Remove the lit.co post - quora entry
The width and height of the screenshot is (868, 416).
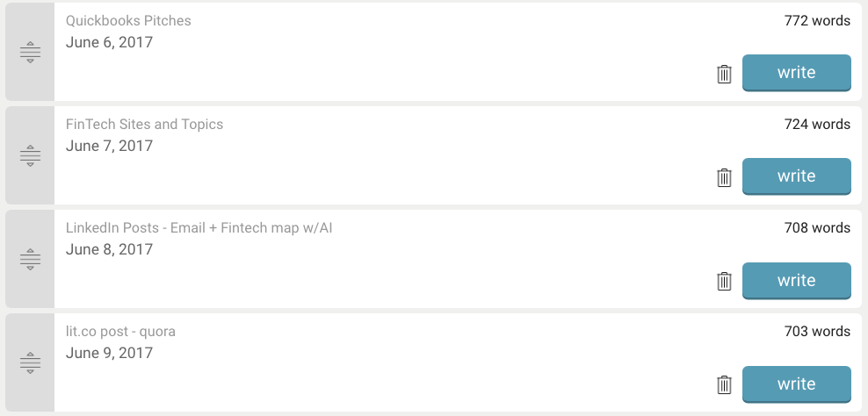(724, 384)
